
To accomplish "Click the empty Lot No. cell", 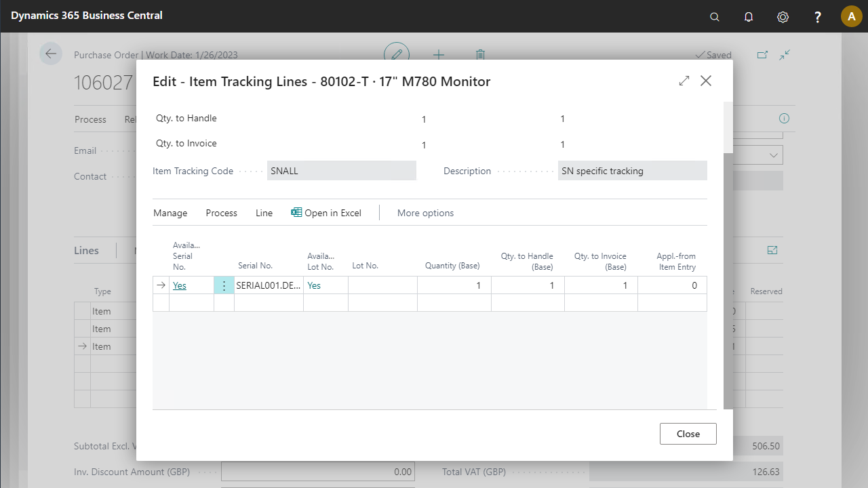I will coord(382,285).
